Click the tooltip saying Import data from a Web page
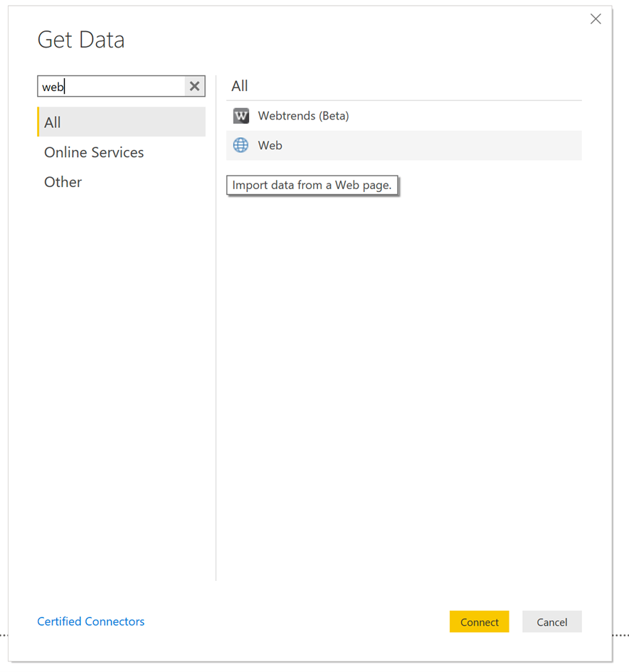 [312, 185]
